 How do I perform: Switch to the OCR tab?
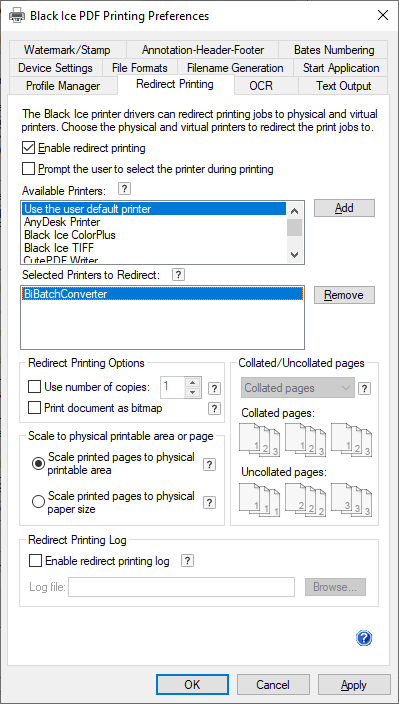pyautogui.click(x=261, y=86)
